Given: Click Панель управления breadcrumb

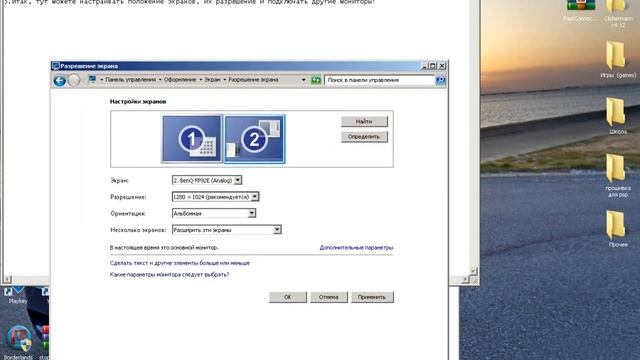Looking at the screenshot, I should click(x=131, y=80).
